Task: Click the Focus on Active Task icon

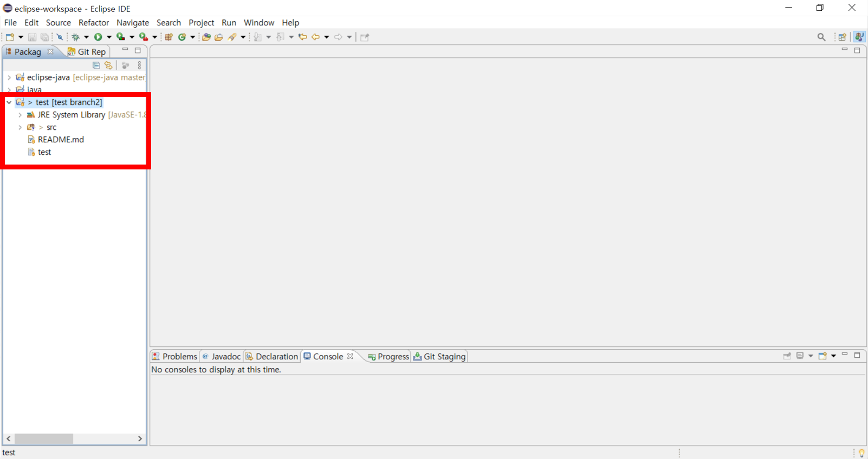Action: tap(125, 65)
